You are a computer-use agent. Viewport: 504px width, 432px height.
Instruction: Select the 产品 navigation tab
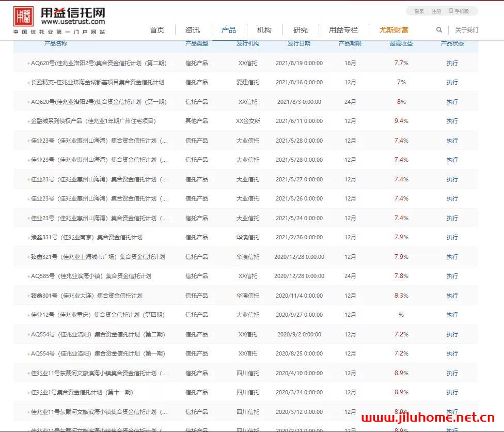228,30
